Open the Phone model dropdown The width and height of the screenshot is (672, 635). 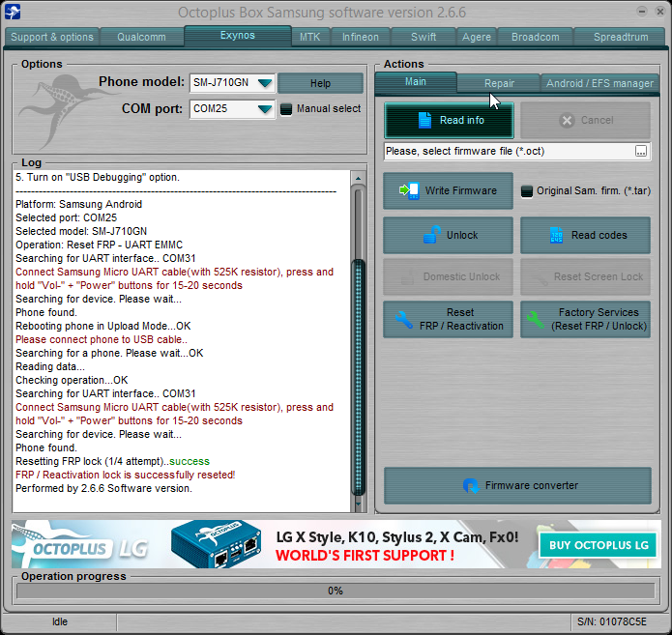[x=265, y=83]
